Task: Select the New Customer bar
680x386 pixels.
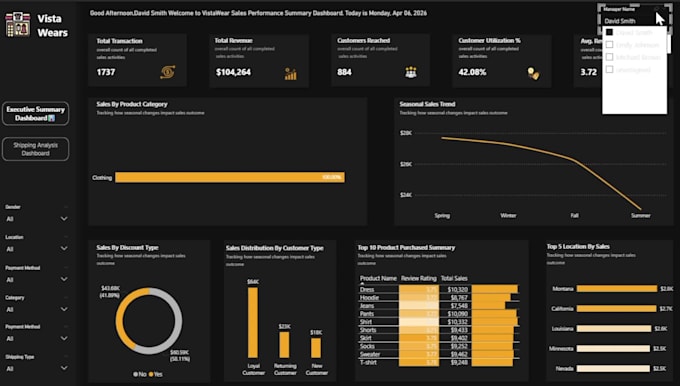Action: 316,348
